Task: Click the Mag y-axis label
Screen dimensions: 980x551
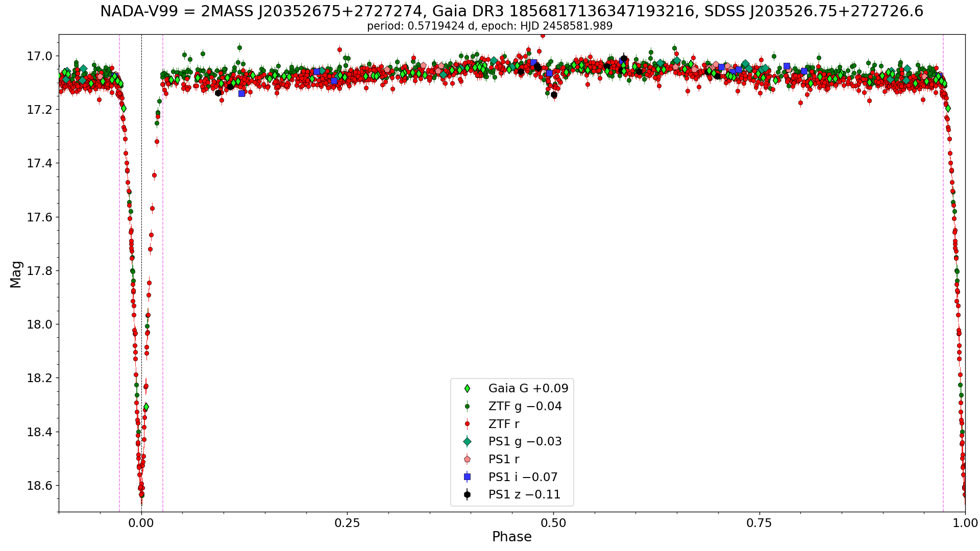Action: coord(16,274)
